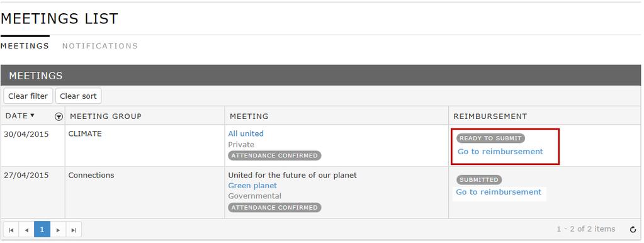Go to reimbursement for the CLIMATE meeting

click(500, 152)
